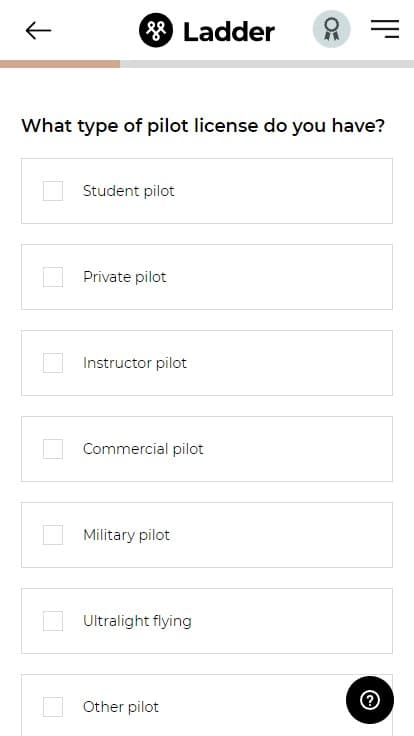
Task: Choose the Military pilot option label
Action: pos(126,535)
